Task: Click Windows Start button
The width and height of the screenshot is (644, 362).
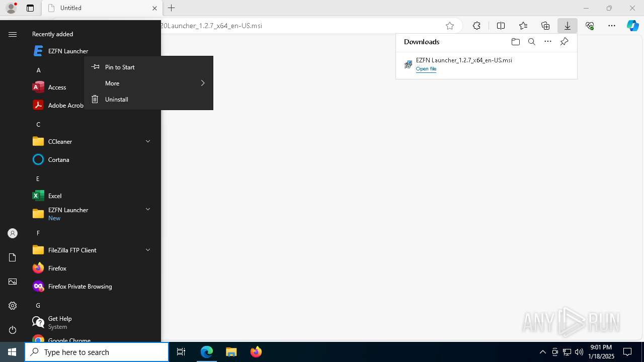Action: [12, 352]
